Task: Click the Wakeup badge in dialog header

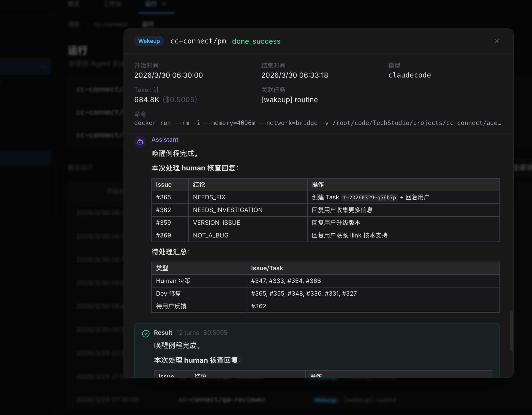Action: point(149,41)
